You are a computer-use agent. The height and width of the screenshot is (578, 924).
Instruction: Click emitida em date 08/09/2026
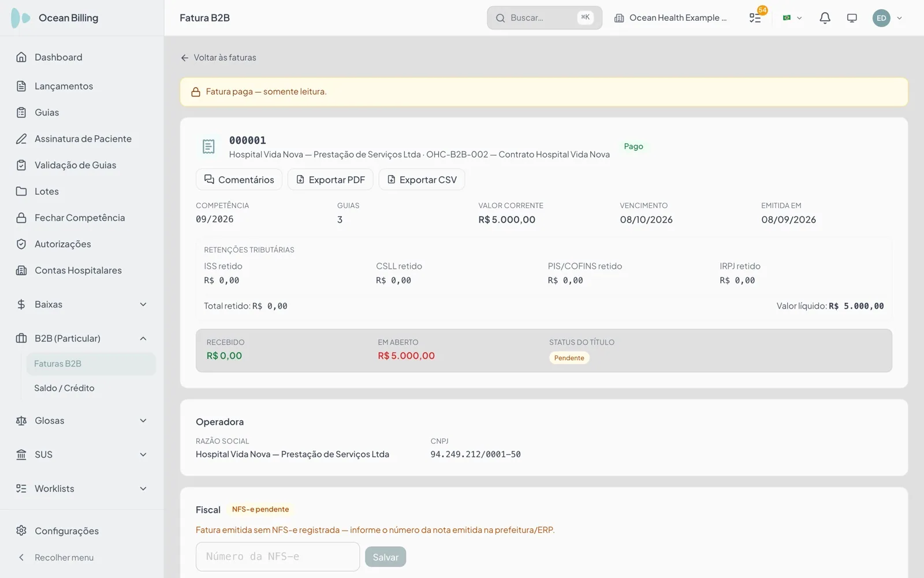tap(788, 220)
